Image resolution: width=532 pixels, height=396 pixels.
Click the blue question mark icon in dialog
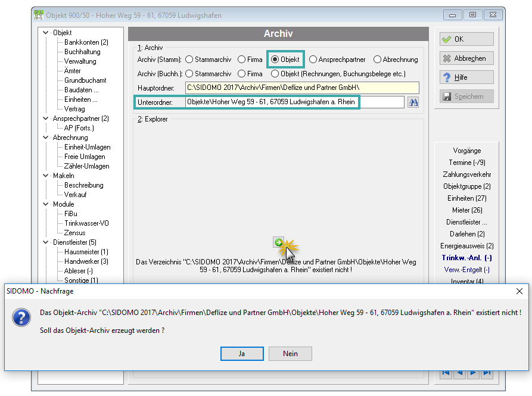[x=21, y=317]
